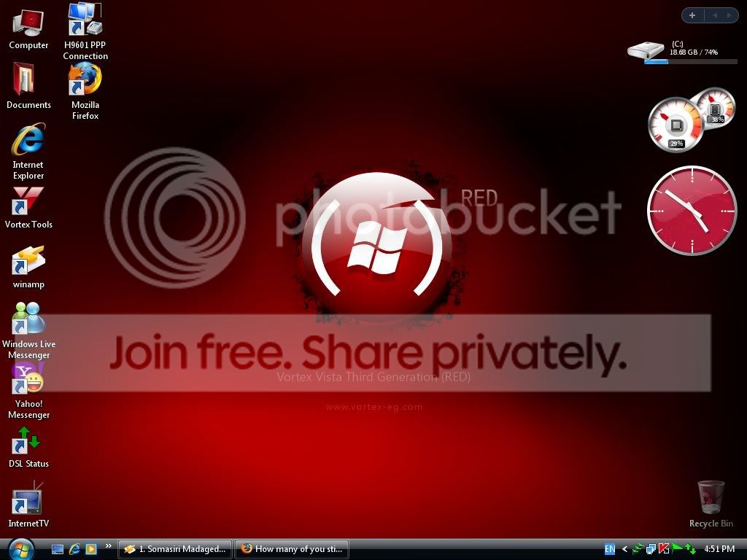Viewport: 747px width, 560px height.
Task: Go to the next sidebar gadget page
Action: (x=729, y=15)
